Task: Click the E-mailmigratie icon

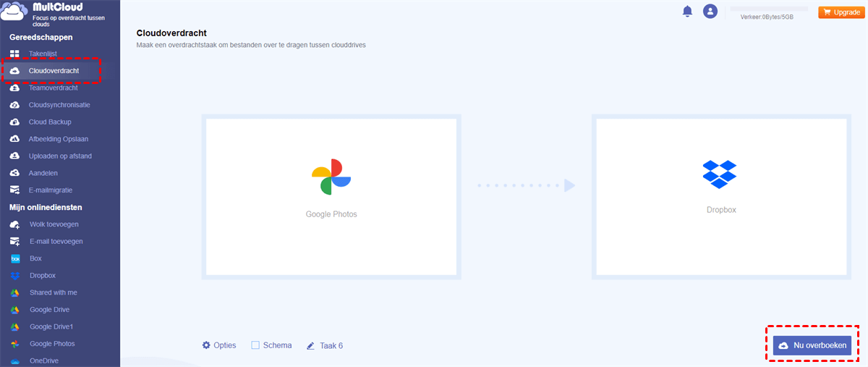Action: click(x=14, y=190)
